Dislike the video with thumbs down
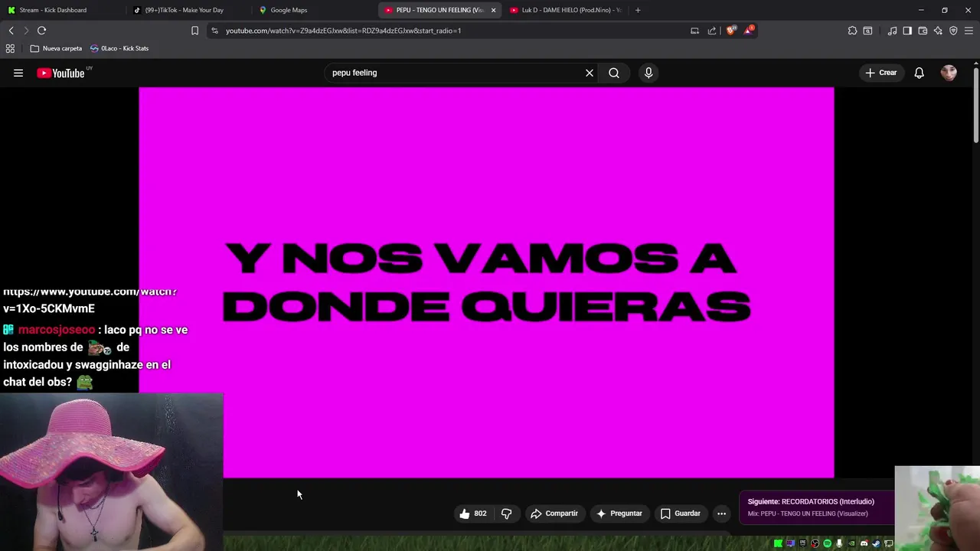Viewport: 980px width, 551px height. [506, 514]
